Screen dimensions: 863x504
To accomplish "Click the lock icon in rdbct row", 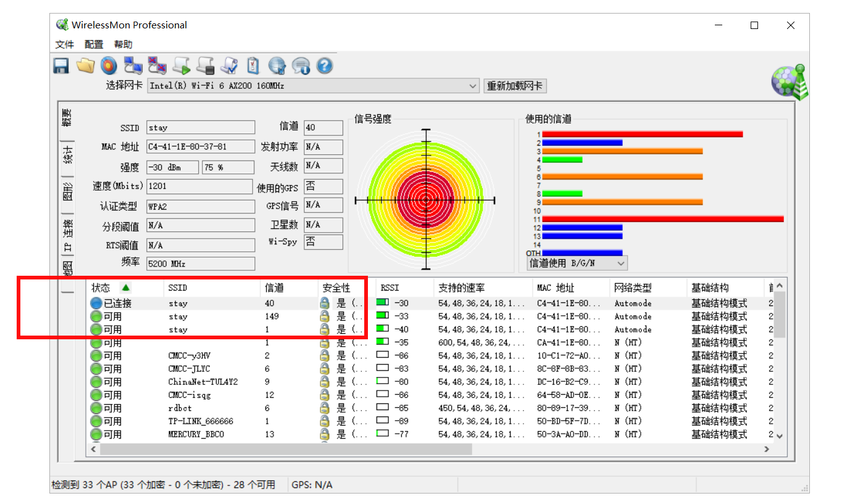I will click(x=324, y=408).
